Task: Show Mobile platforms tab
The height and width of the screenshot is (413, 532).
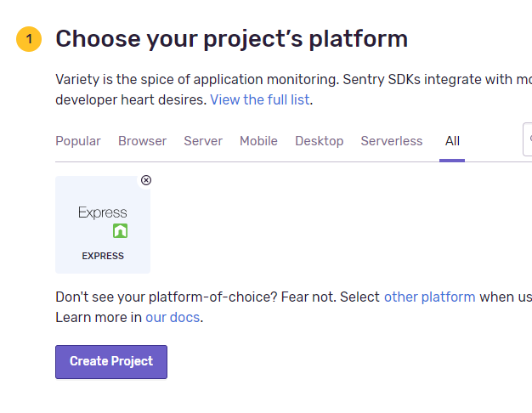Action: pyautogui.click(x=258, y=141)
